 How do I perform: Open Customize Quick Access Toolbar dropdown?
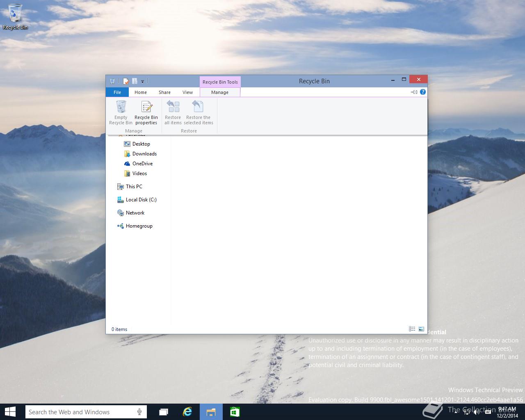click(142, 82)
